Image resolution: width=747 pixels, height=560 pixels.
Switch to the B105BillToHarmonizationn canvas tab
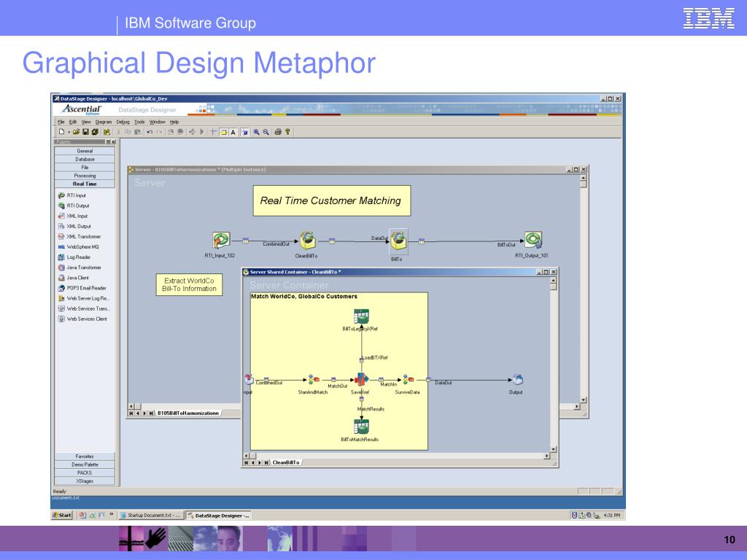[x=188, y=413]
